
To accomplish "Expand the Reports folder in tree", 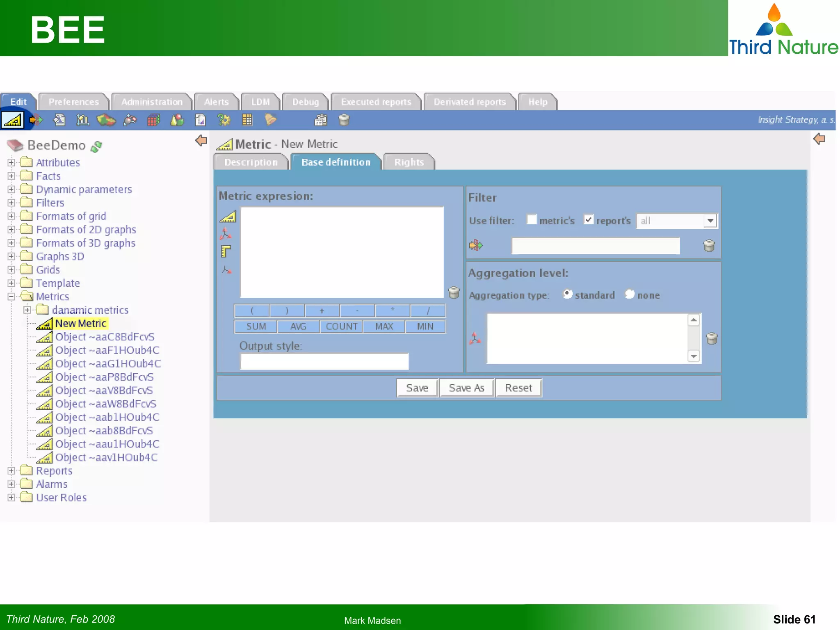I will tap(11, 471).
